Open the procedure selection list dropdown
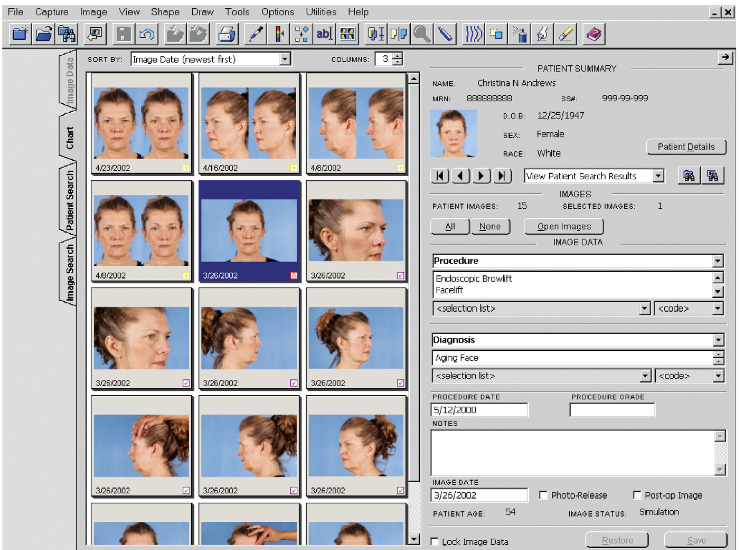The image size is (741, 550). click(645, 309)
